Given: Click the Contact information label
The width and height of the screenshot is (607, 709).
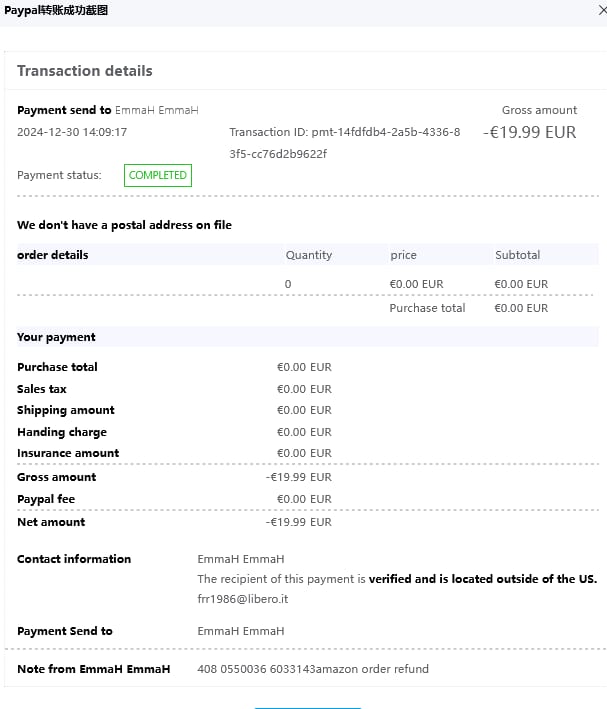Looking at the screenshot, I should tap(74, 559).
